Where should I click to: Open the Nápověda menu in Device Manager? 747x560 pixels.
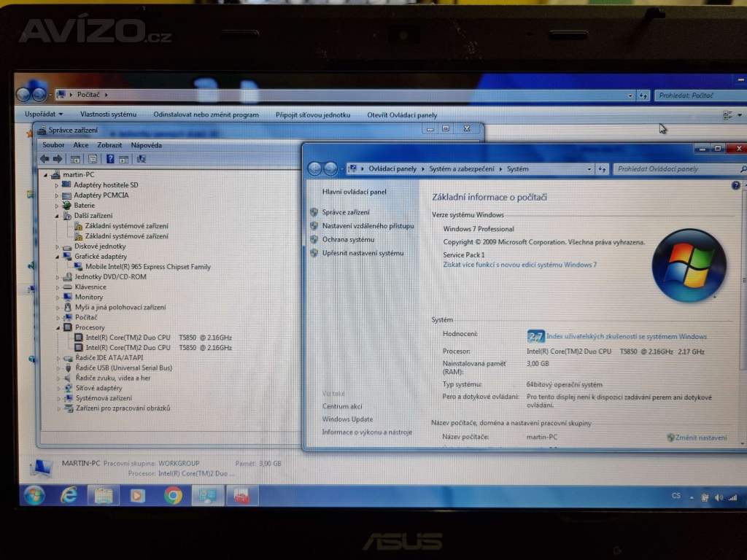click(x=146, y=145)
